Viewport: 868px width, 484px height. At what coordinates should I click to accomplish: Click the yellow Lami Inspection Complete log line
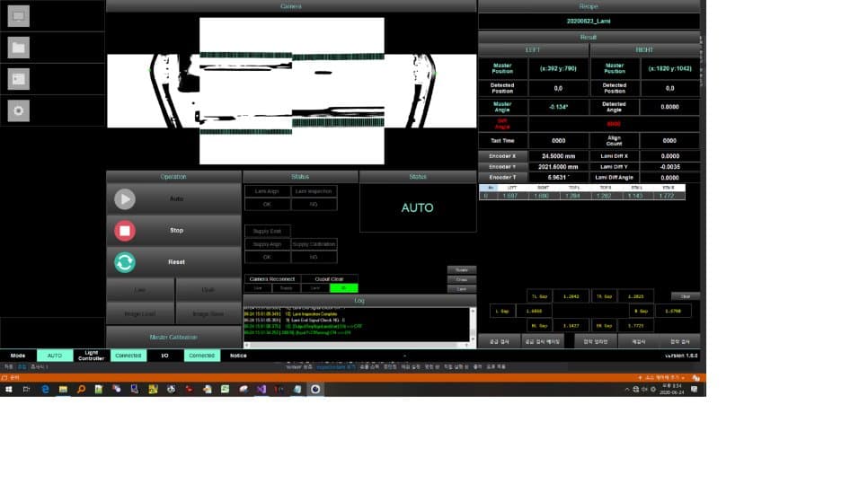(290, 314)
